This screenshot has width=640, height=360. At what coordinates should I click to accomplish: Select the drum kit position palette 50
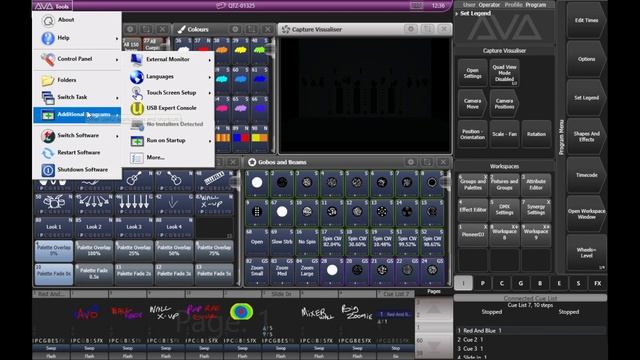[x=54, y=204]
